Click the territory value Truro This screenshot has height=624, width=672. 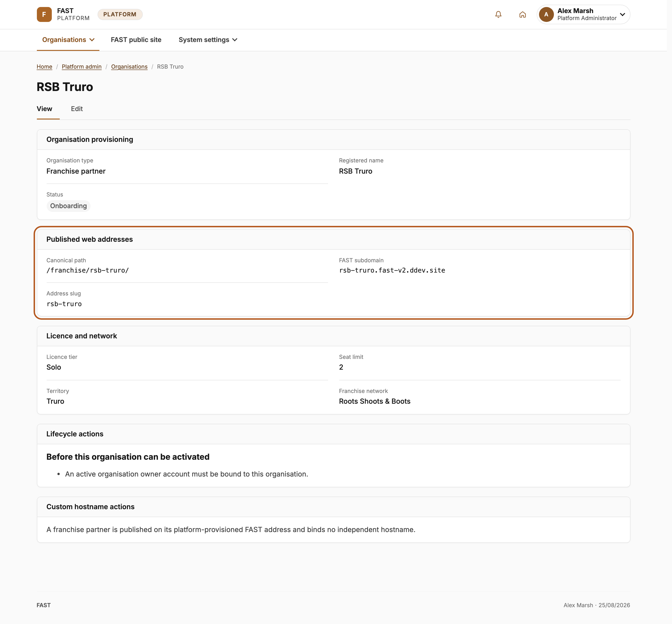click(x=55, y=401)
